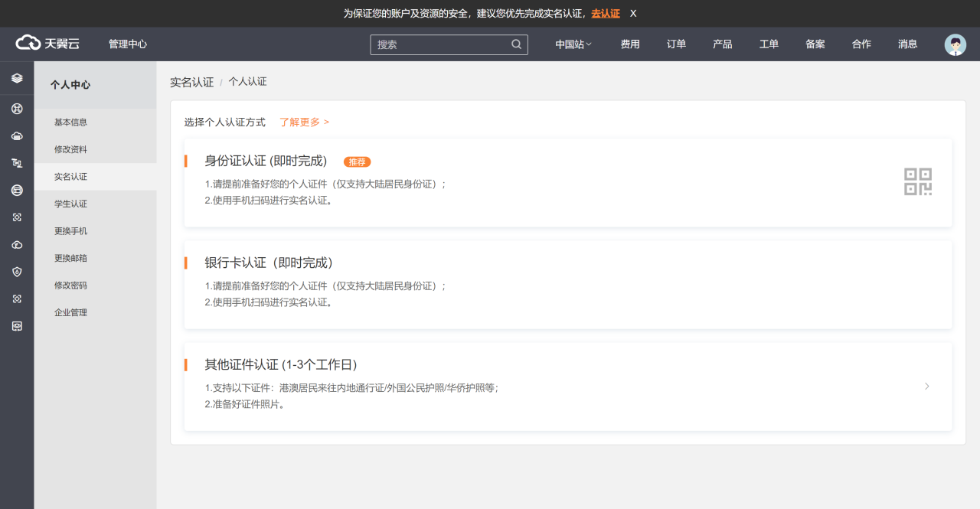Select 基本信息 in the sidebar

tap(95, 122)
